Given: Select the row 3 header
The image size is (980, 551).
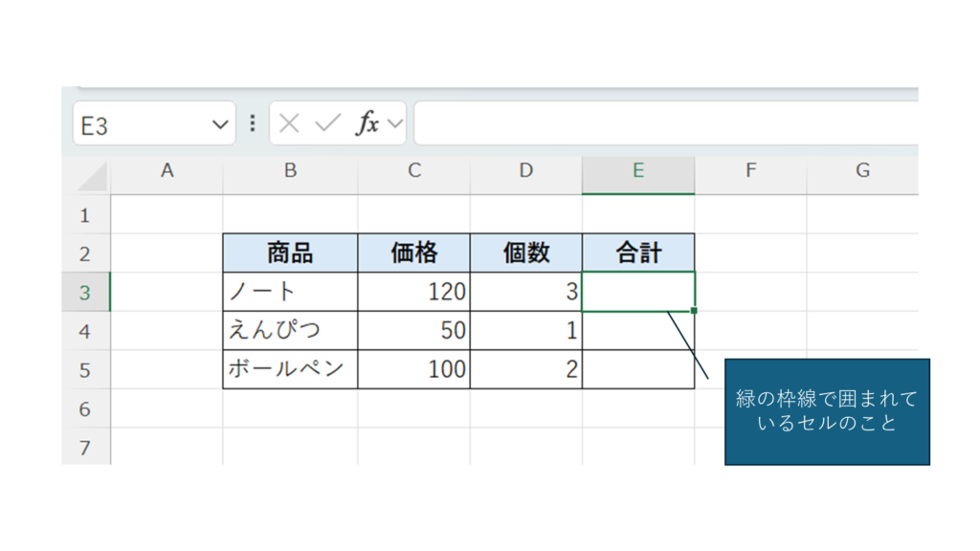Looking at the screenshot, I should [85, 293].
